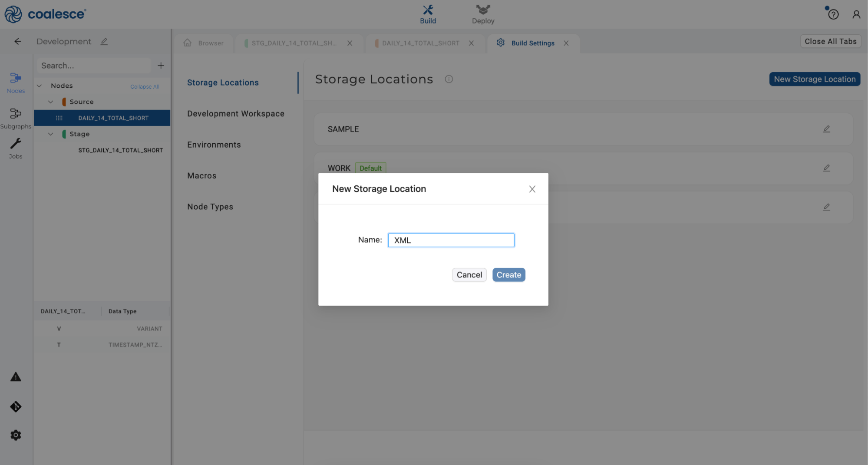This screenshot has height=465, width=868.
Task: Rename the Development workspace with the pencil icon
Action: [104, 41]
